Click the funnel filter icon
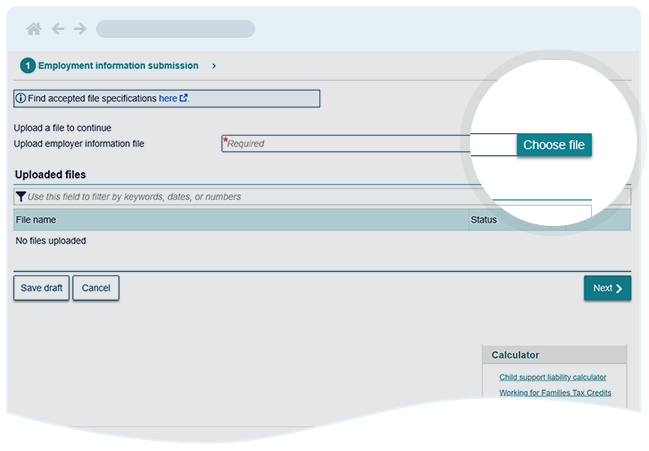649x451 pixels. 21,197
